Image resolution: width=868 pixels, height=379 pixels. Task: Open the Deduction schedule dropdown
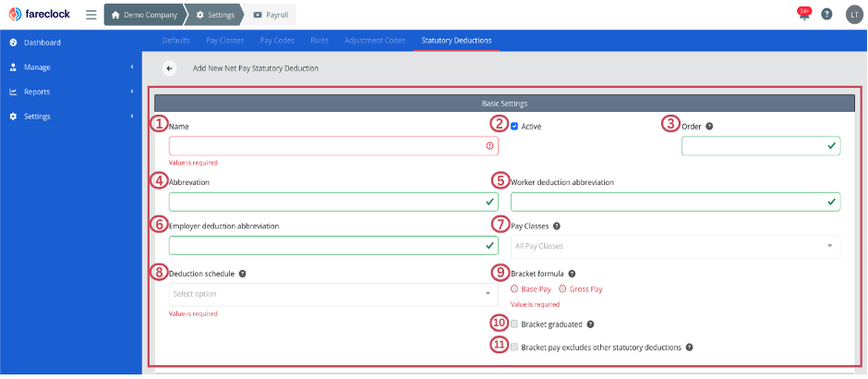333,294
